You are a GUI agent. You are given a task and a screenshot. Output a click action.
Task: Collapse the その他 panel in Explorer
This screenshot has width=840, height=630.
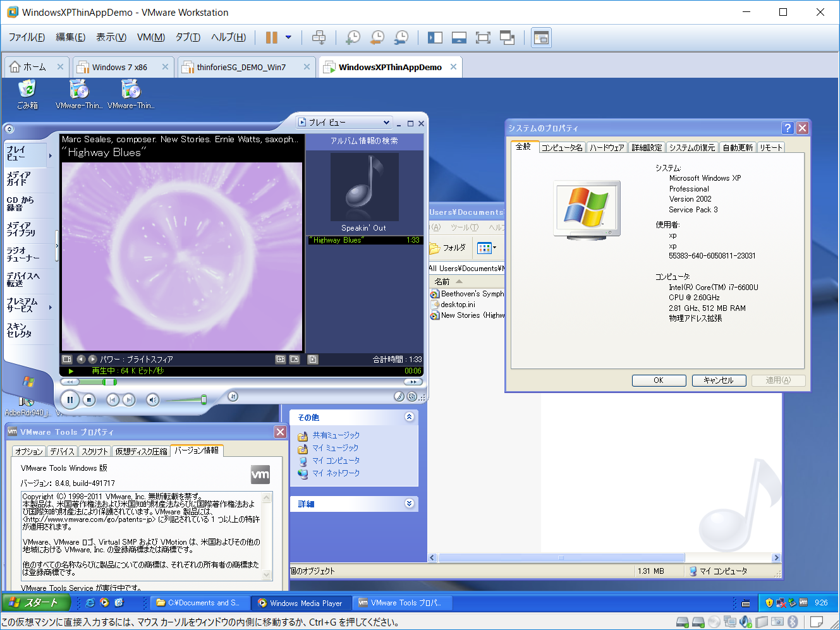pyautogui.click(x=409, y=417)
